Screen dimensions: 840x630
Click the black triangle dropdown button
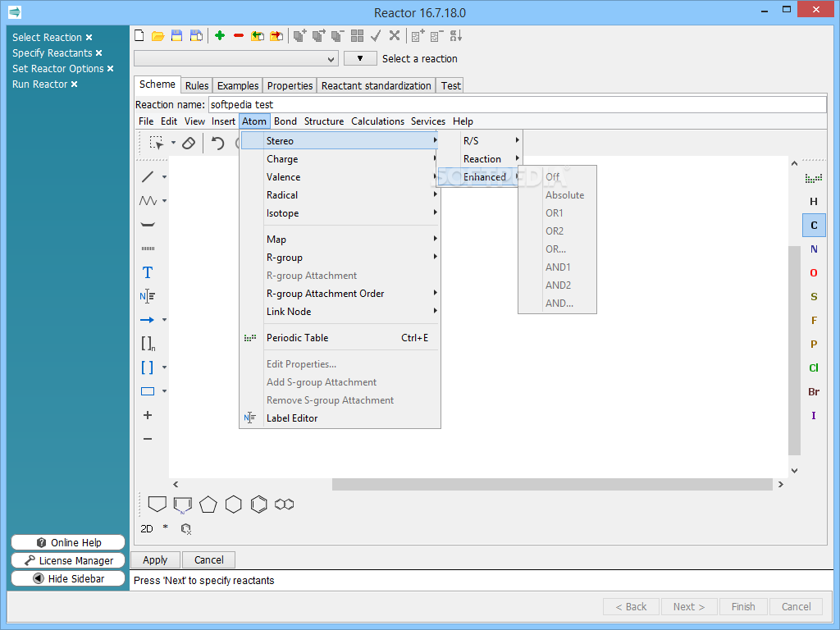pyautogui.click(x=360, y=58)
